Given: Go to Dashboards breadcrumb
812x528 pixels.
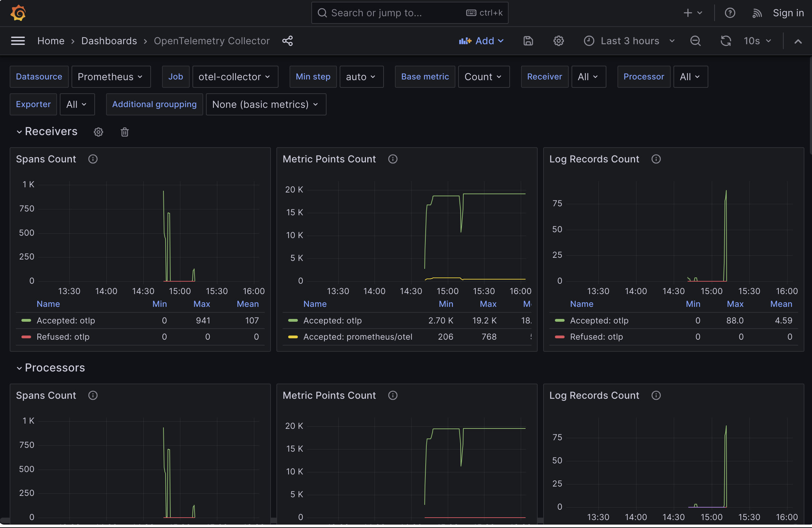Looking at the screenshot, I should 109,41.
